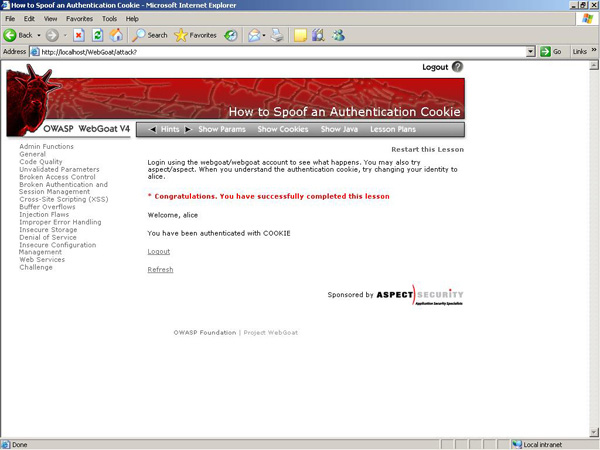Image resolution: width=600 pixels, height=450 pixels.
Task: Open Insecure Configuration Management category
Action: 57,248
